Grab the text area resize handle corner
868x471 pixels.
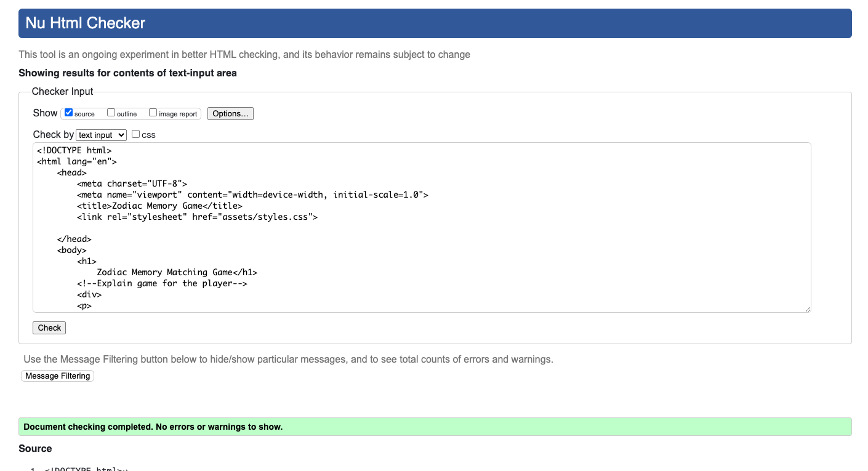pos(807,308)
